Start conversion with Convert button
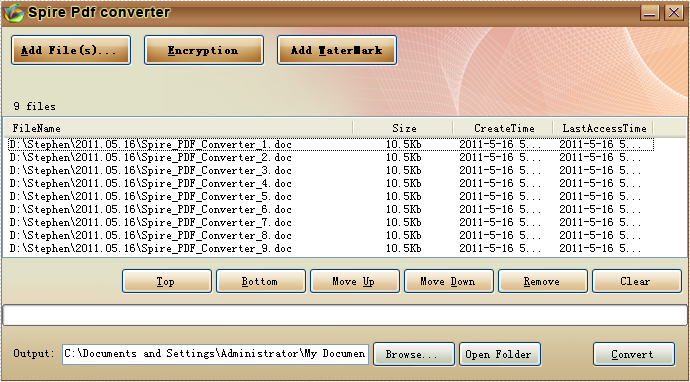 634,354
